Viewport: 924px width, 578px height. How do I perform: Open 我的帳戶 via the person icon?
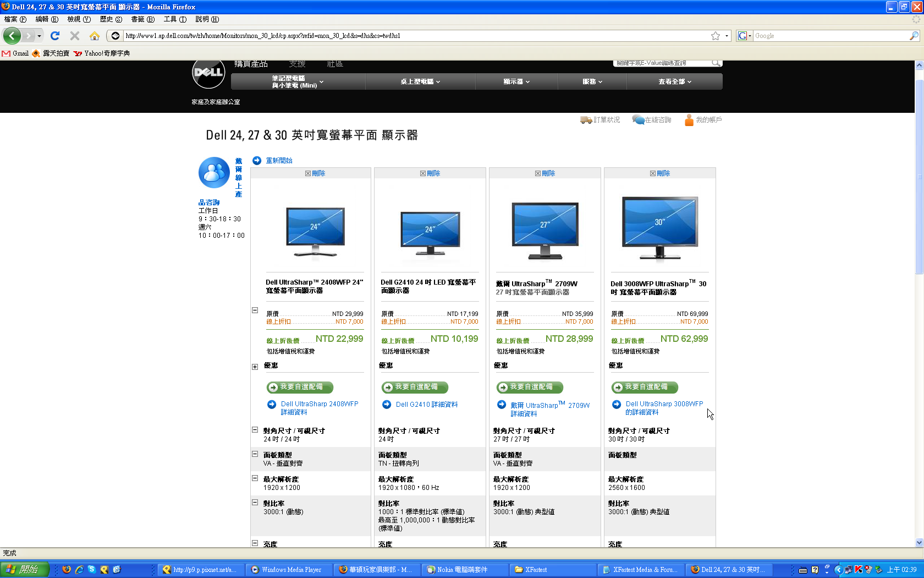[x=689, y=120]
